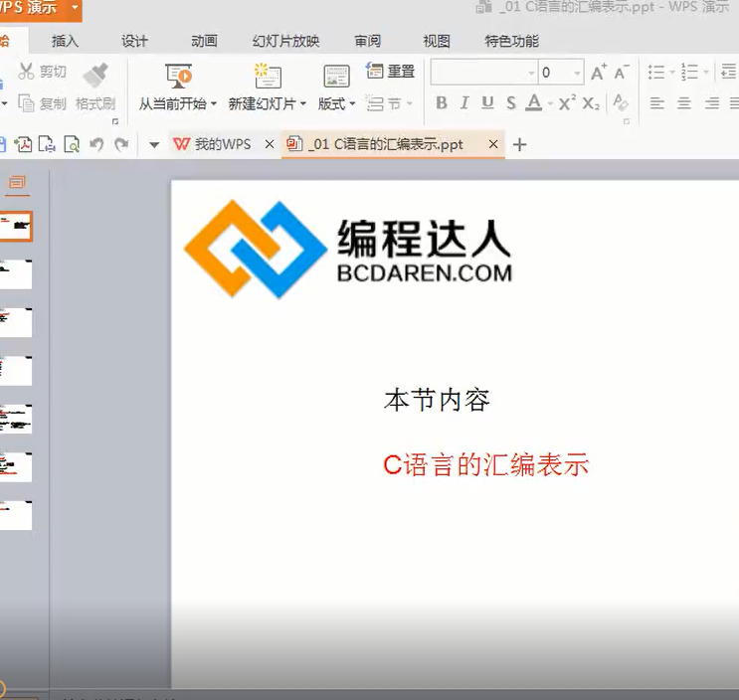Viewport: 739px width, 700px height.
Task: Click the New Slide icon
Action: 268,76
